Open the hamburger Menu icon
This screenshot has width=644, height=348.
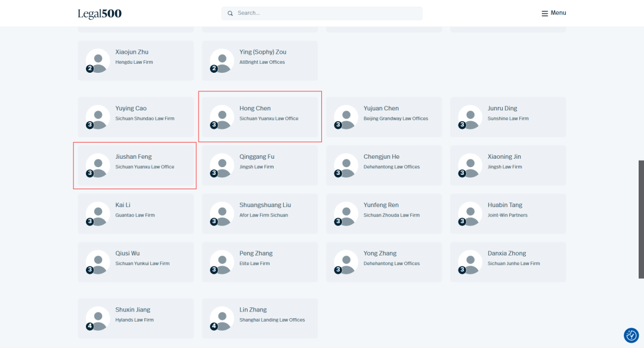tap(544, 14)
